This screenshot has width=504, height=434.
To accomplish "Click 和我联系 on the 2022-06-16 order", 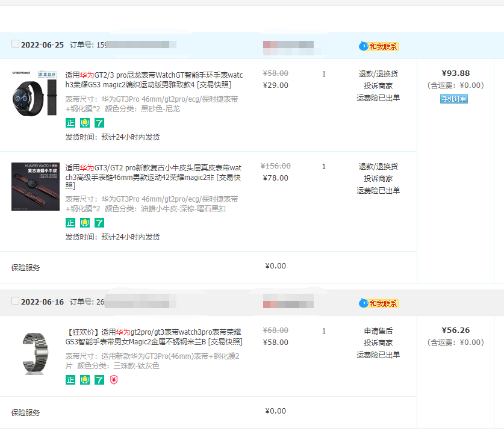I will click(379, 303).
